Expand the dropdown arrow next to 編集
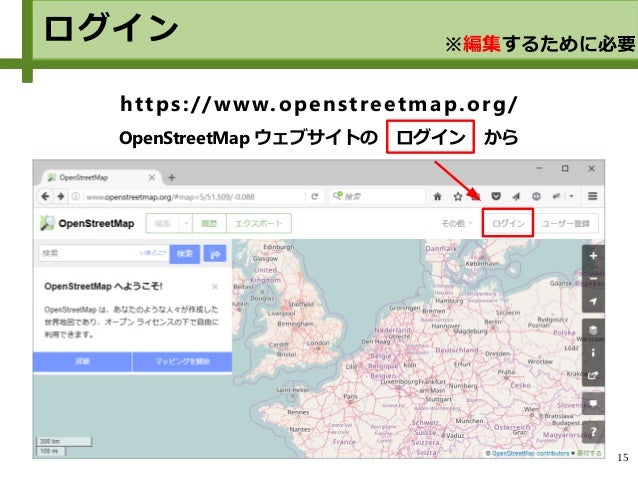This screenshot has width=638, height=479. [186, 223]
